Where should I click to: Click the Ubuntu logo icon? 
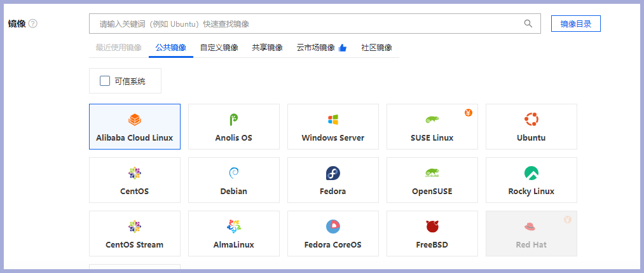pyautogui.click(x=531, y=120)
